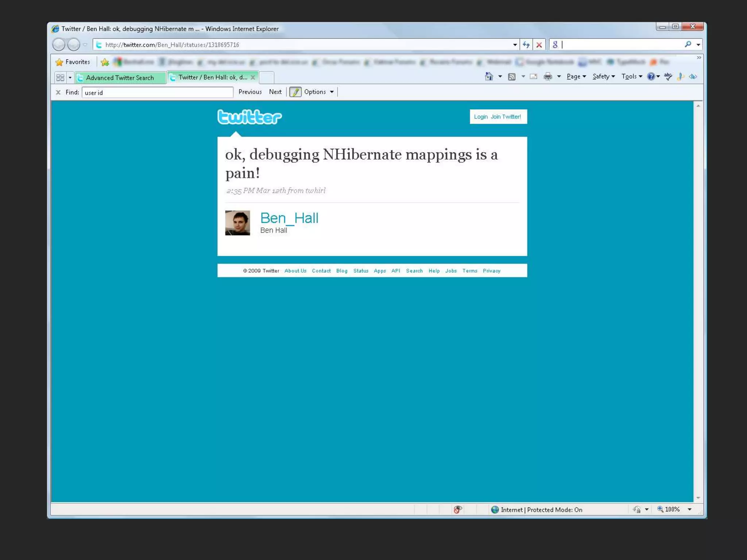
Task: Click the Print icon
Action: pos(547,77)
